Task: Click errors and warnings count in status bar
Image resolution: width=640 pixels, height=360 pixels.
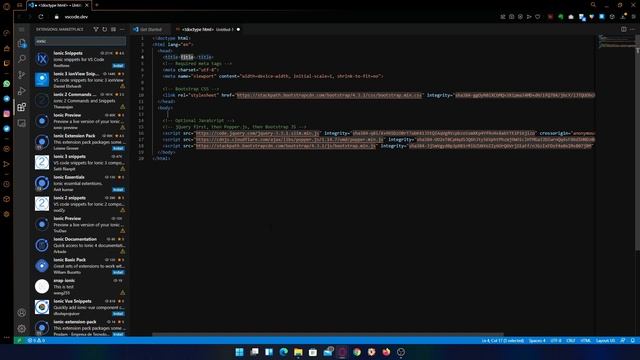Action: click(x=36, y=340)
